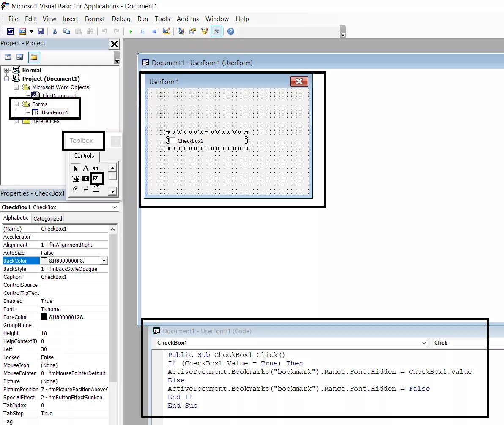The width and height of the screenshot is (504, 425).
Task: Open the Insert menu
Action: 70,19
